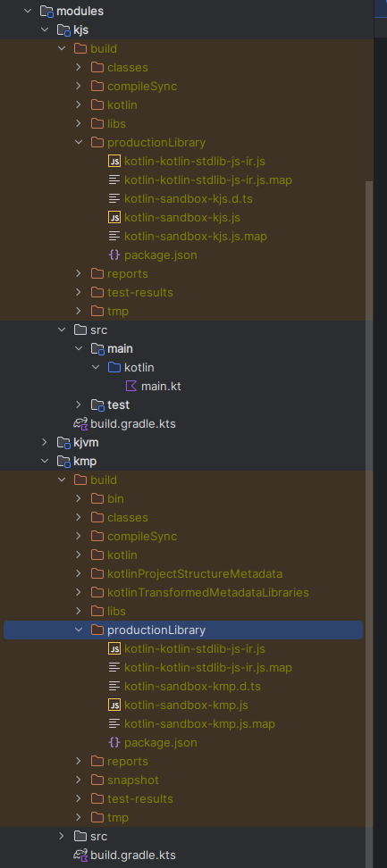Viewport: 387px width, 868px height.
Task: Click the text file icon of kotlin-sandbox-kjs.d.ts
Action: (114, 199)
